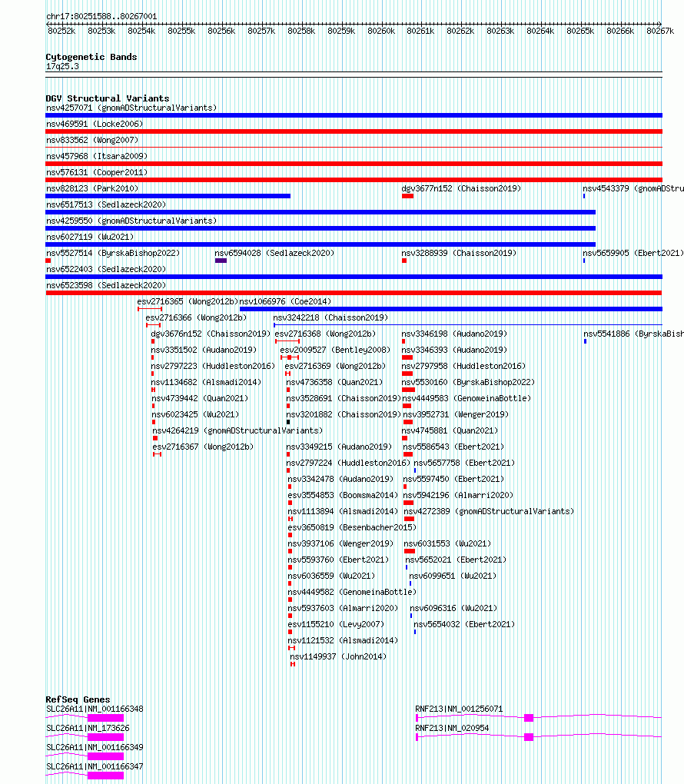
Task: Open nsv3349215 (Audano2019) variant
Action: (x=338, y=447)
